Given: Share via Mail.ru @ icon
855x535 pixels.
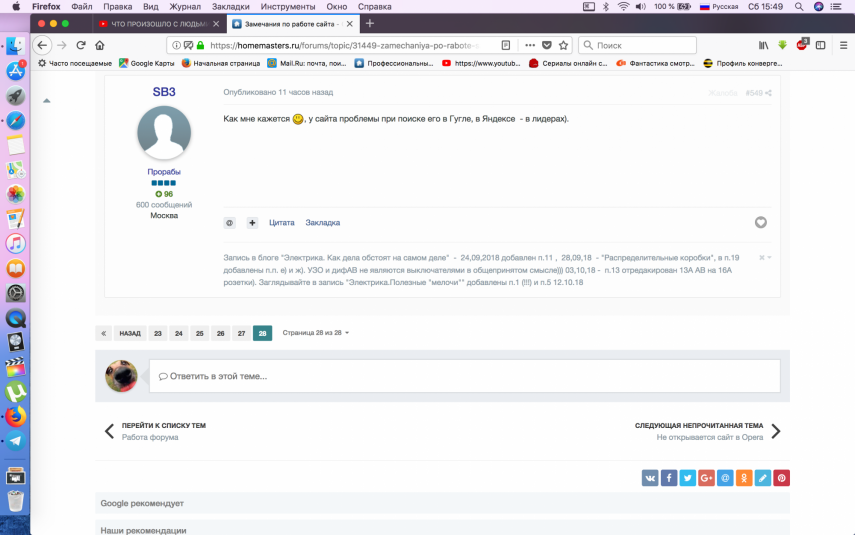Looking at the screenshot, I should tap(725, 478).
